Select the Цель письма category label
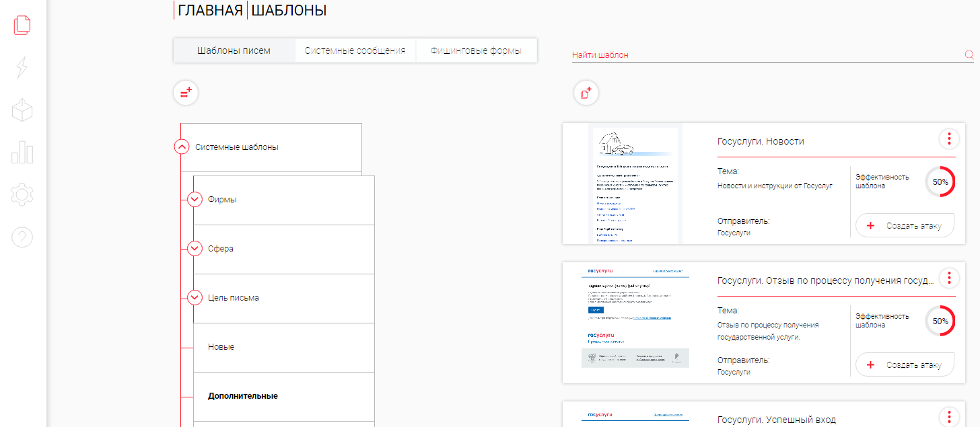Viewport: 980px width, 427px height. click(x=234, y=298)
